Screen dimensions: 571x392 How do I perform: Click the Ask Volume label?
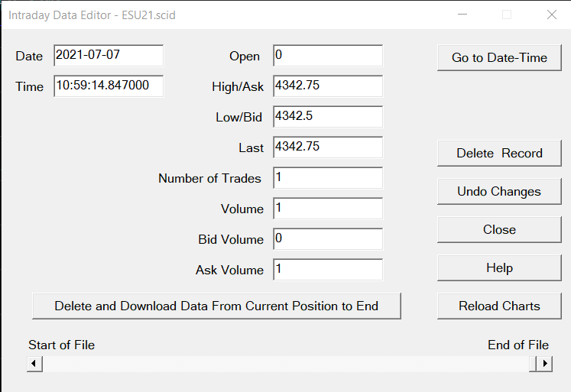pos(230,270)
